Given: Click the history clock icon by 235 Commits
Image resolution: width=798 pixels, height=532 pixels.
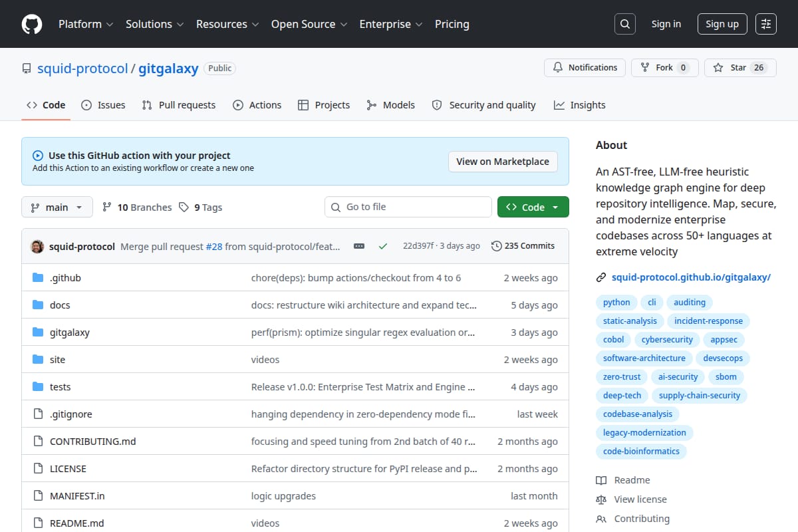Looking at the screenshot, I should click(496, 246).
